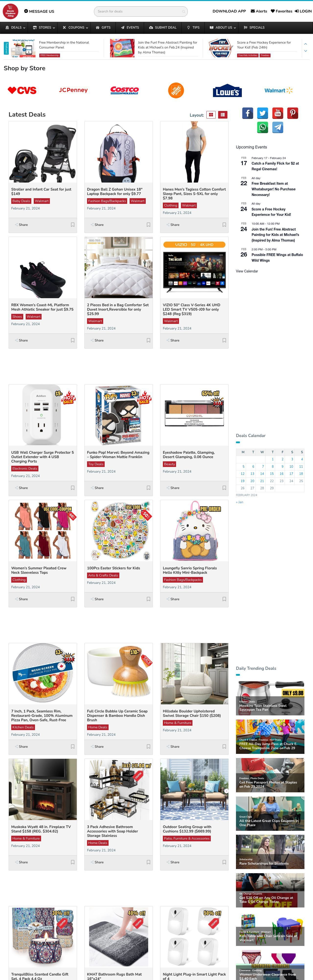Screen dimensions: 313x980
Task: Expand the STORES dropdown menu
Action: pos(44,27)
